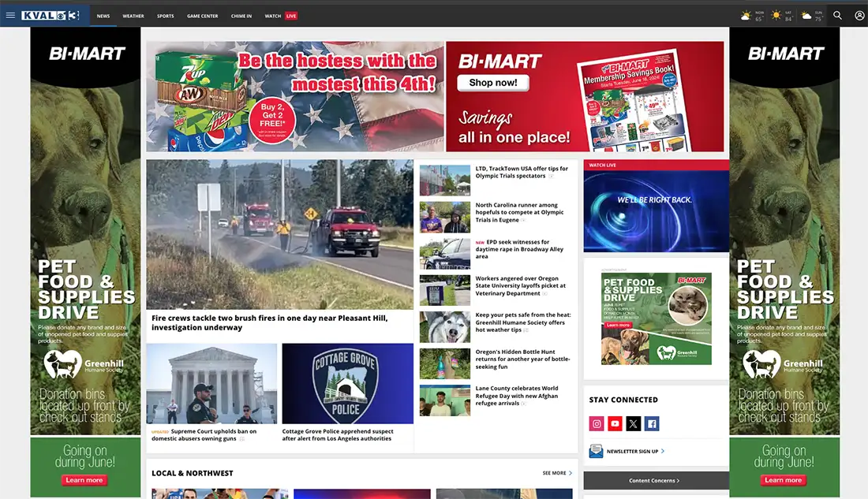Open the YouTube icon under Stay Connected

(x=615, y=424)
